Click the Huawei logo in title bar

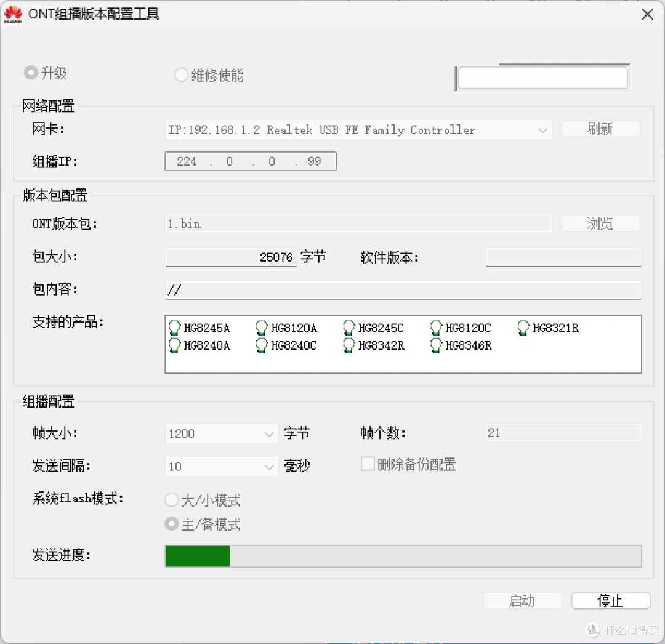(13, 14)
